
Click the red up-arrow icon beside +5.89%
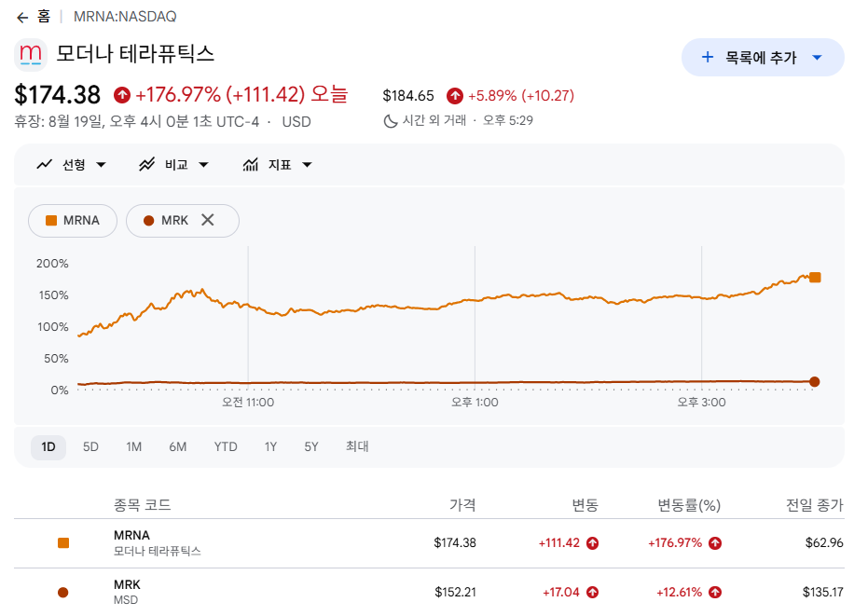(455, 96)
